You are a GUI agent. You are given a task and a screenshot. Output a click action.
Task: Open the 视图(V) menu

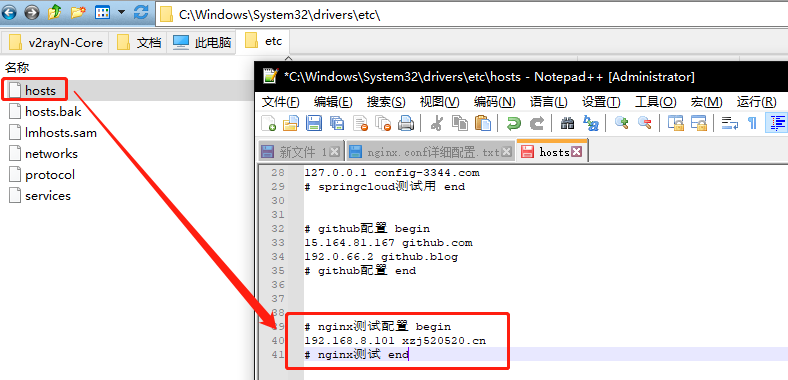[x=439, y=102]
